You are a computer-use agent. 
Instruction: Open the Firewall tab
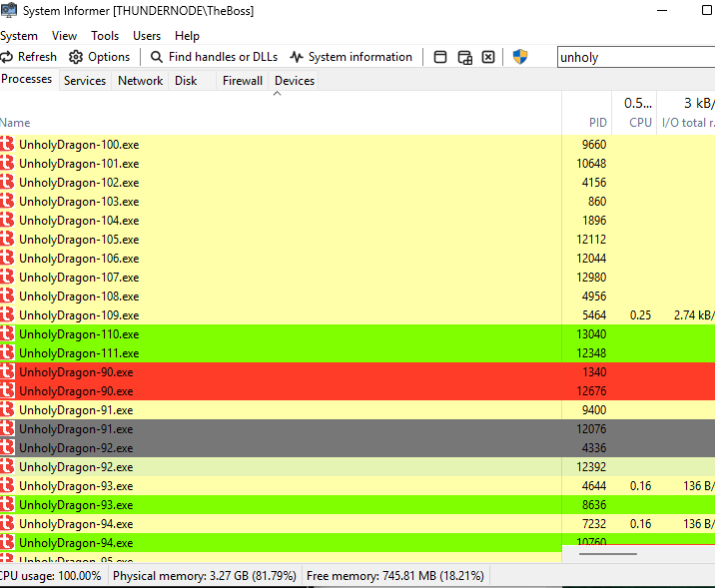pos(243,81)
